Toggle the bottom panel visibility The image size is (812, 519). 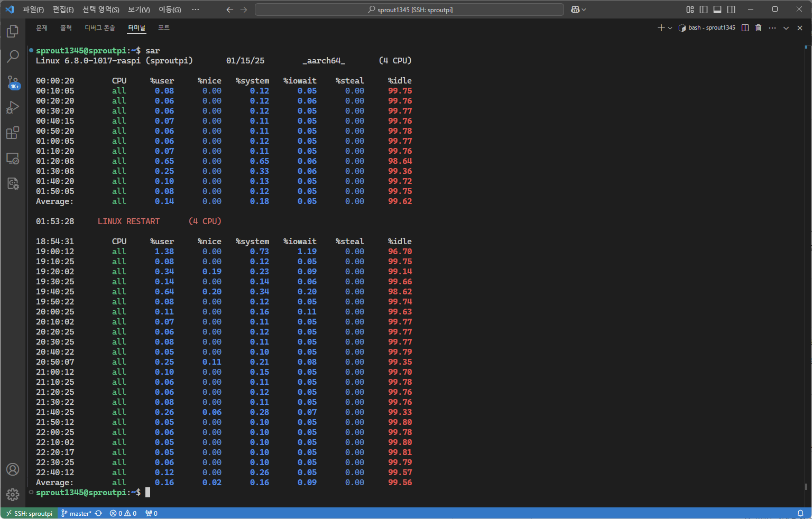pyautogui.click(x=717, y=10)
